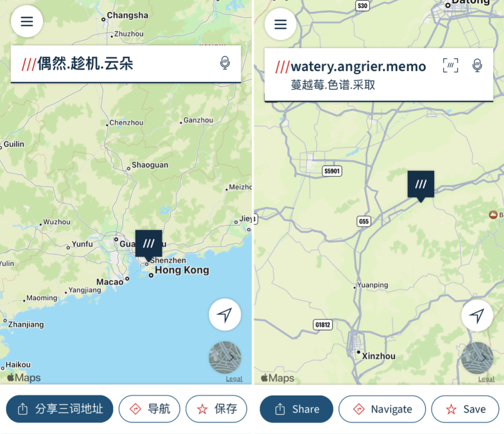
Task: Tap the Navigate button
Action: [x=382, y=409]
